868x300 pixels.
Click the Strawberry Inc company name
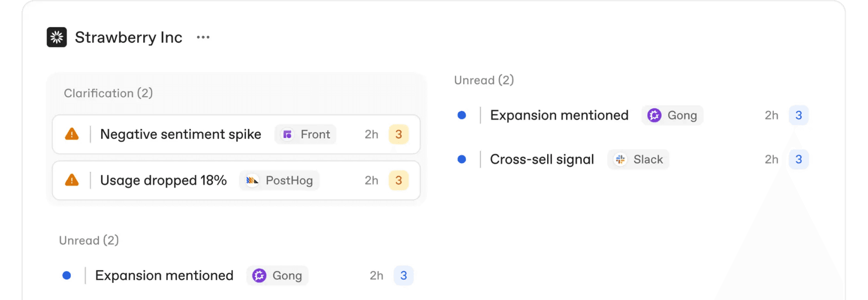129,37
